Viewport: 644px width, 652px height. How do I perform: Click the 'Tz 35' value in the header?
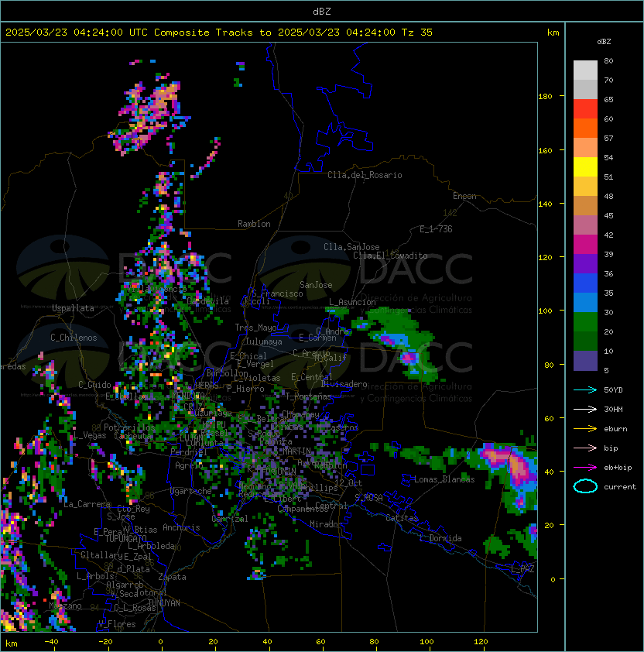[417, 33]
